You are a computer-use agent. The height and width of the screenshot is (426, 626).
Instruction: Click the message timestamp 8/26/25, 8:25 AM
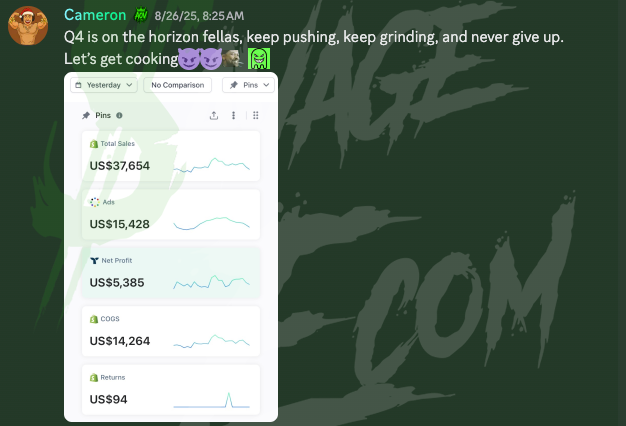(200, 17)
